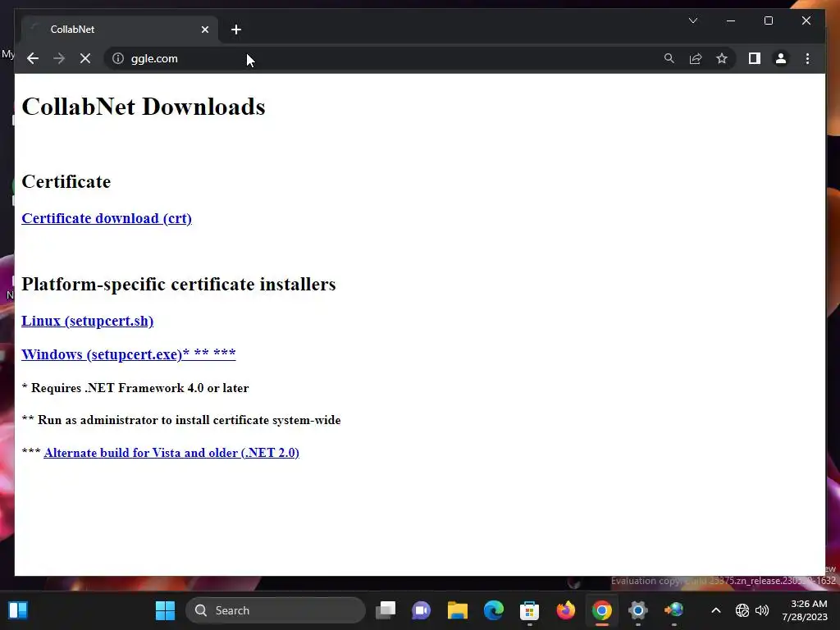Open alternate build for Vista link

pyautogui.click(x=171, y=453)
